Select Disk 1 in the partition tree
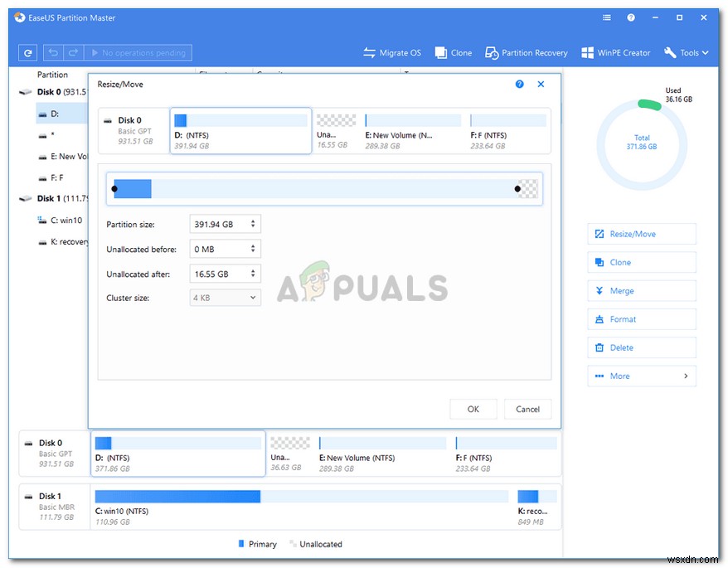The image size is (728, 568). coord(52,198)
